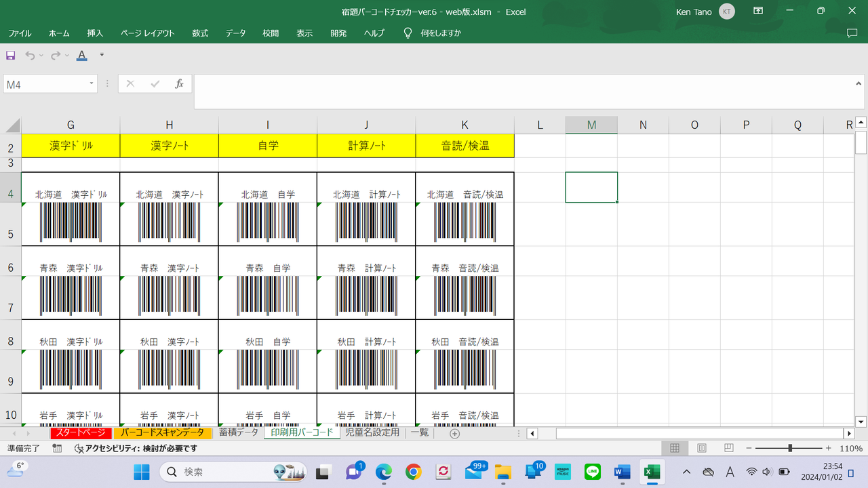Open Google Chrome from the taskbar
Viewport: 868px width, 488px height.
click(413, 472)
